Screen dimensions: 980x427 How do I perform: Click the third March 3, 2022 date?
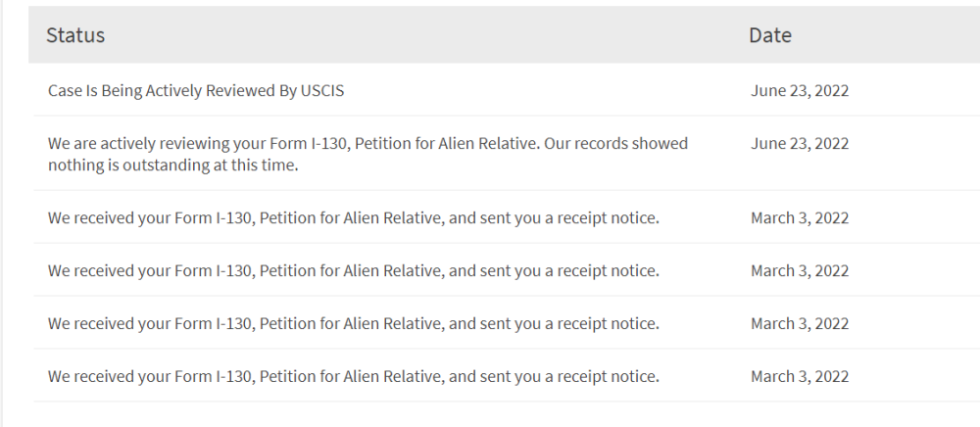pos(800,323)
